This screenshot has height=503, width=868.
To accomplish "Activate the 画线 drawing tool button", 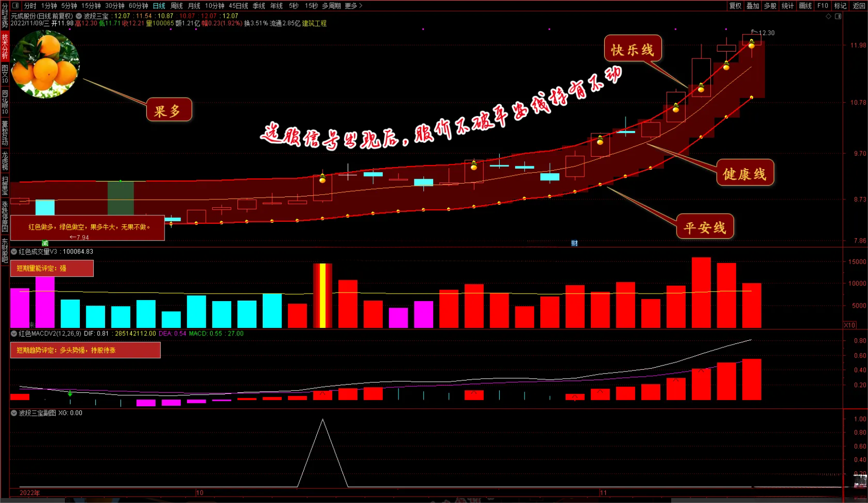I will (x=805, y=5).
